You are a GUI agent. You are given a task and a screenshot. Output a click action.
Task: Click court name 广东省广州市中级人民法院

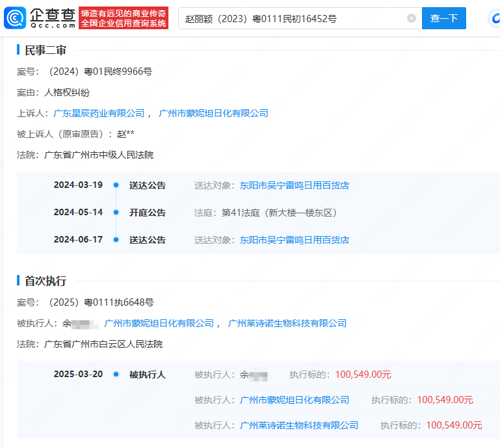[99, 155]
